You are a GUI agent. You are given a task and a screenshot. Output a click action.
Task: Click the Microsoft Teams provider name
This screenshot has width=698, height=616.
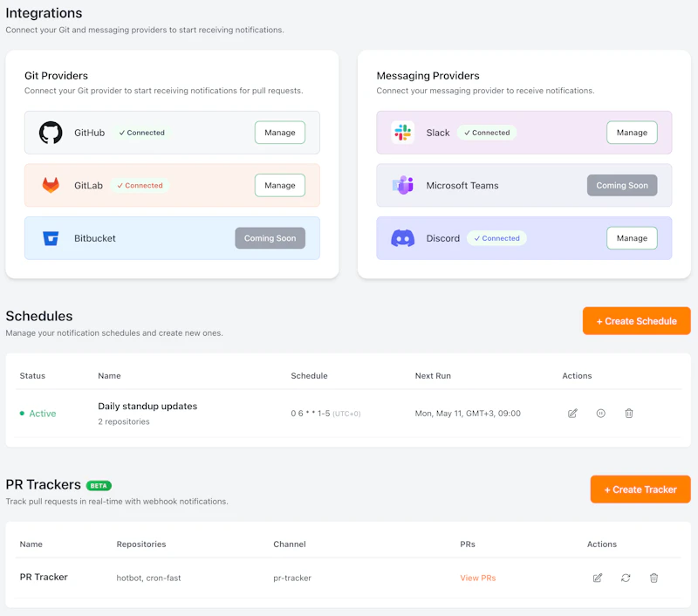[462, 185]
